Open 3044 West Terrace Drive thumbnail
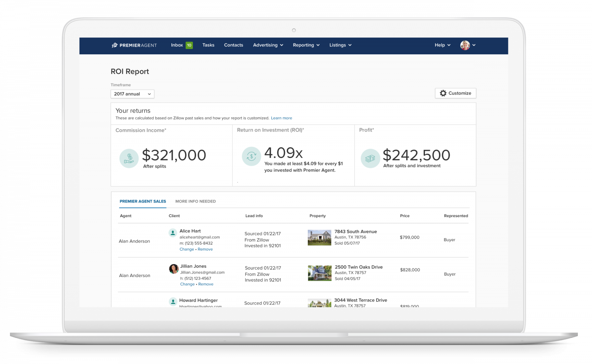This screenshot has height=364, width=592. click(x=319, y=303)
